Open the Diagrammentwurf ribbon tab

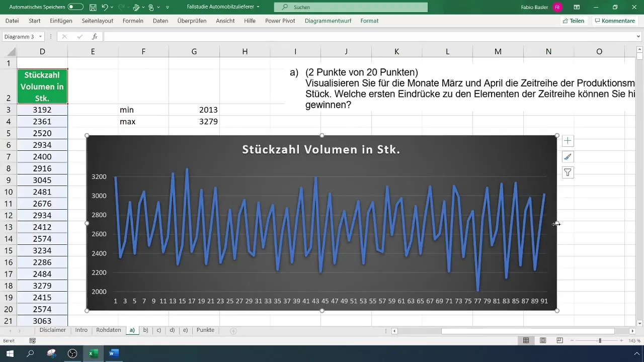click(x=328, y=21)
